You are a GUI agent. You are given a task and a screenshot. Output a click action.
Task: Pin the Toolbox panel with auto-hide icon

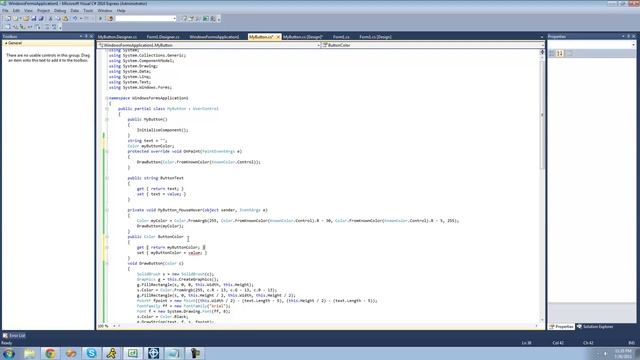pyautogui.click(x=86, y=36)
